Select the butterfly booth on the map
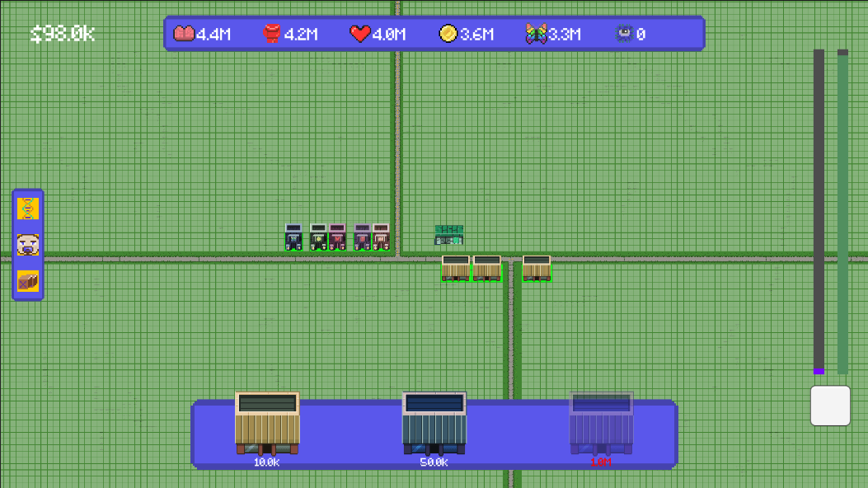Image resolution: width=868 pixels, height=488 pixels. pos(293,237)
